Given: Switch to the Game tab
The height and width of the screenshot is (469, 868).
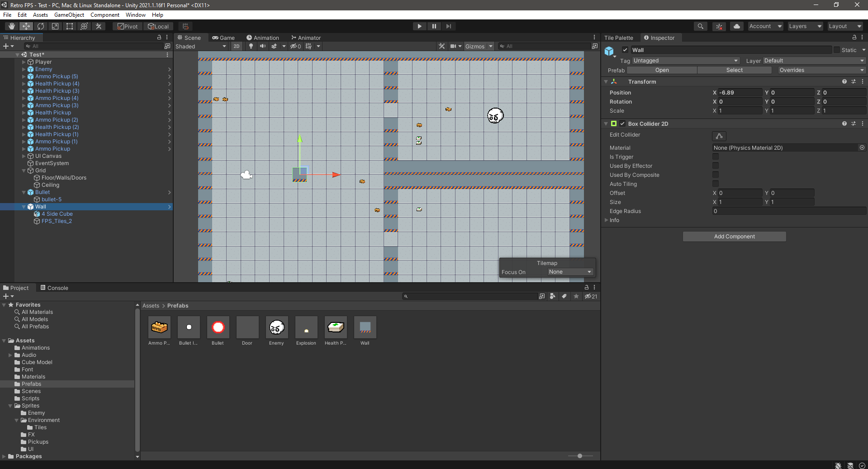Looking at the screenshot, I should click(223, 38).
